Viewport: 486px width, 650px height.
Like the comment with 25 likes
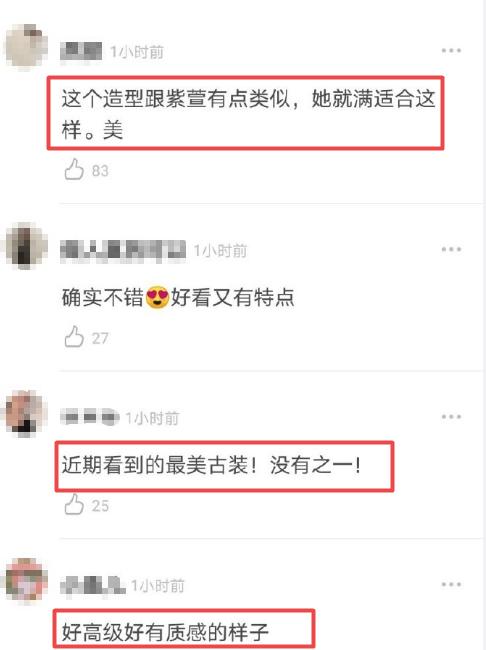pos(74,504)
